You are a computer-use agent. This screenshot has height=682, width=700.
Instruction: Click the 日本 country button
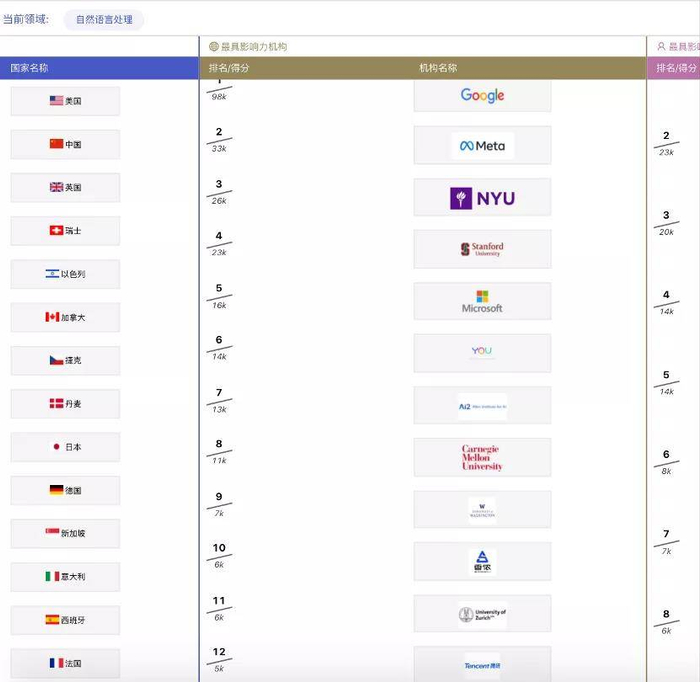click(x=65, y=447)
